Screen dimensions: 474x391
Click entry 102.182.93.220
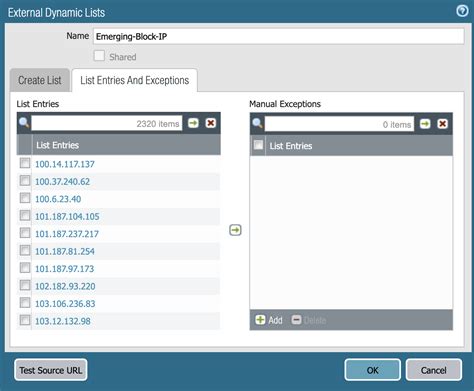coord(65,286)
